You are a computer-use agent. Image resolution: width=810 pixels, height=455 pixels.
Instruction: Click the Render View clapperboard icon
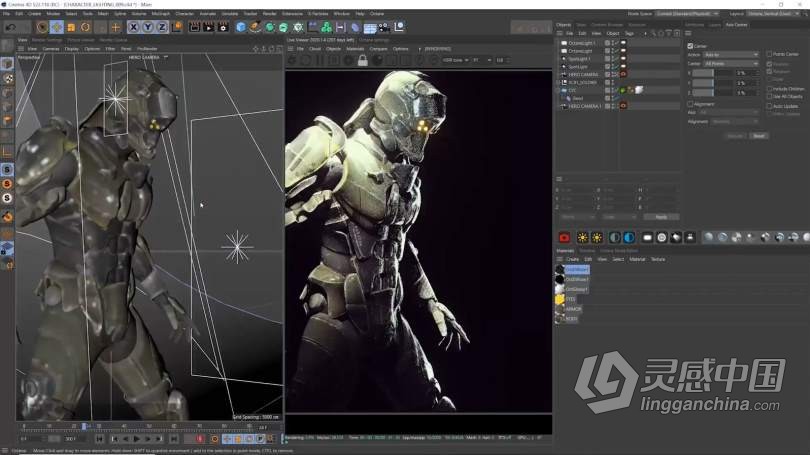pos(194,27)
